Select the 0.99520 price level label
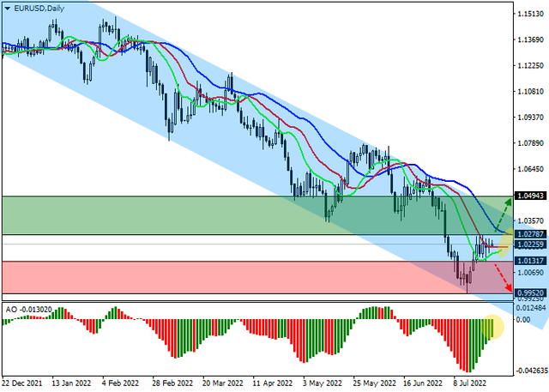The image size is (549, 392). point(531,293)
